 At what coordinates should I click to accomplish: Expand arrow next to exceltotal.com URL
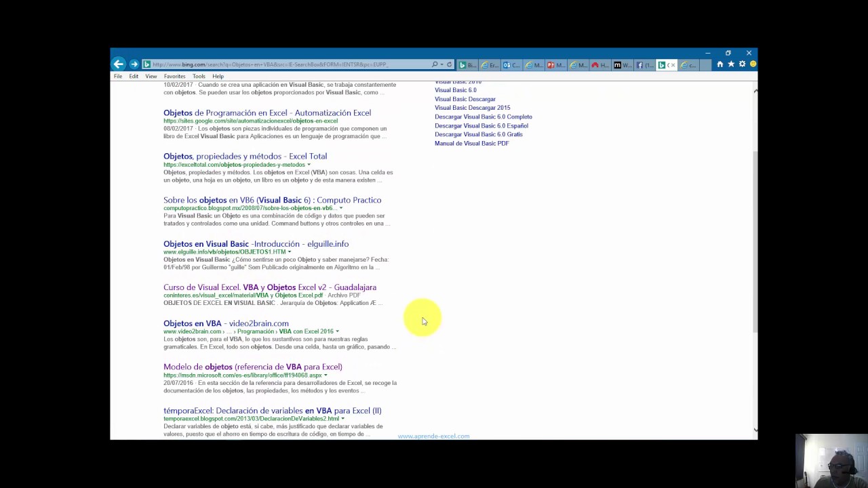[309, 165]
